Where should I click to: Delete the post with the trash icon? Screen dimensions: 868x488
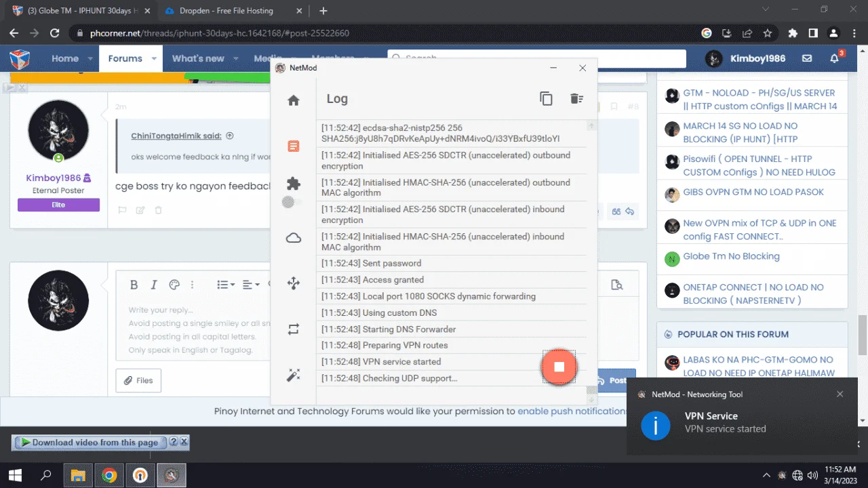(x=158, y=210)
